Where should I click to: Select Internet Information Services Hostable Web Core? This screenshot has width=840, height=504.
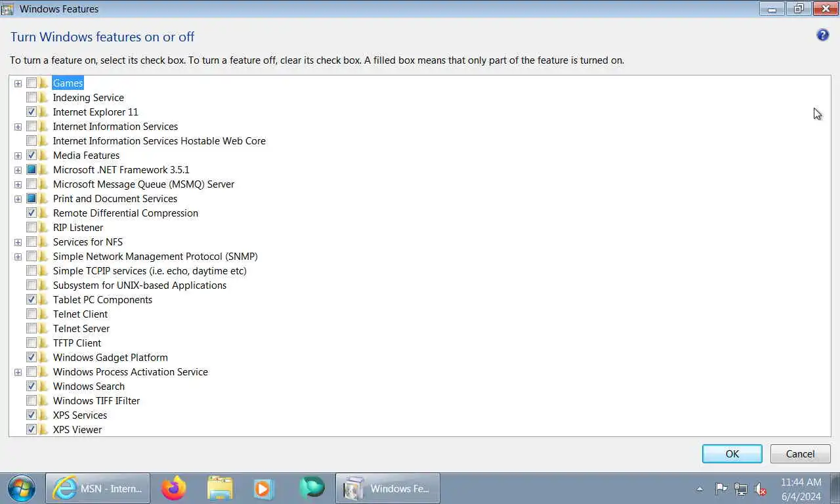pos(159,141)
